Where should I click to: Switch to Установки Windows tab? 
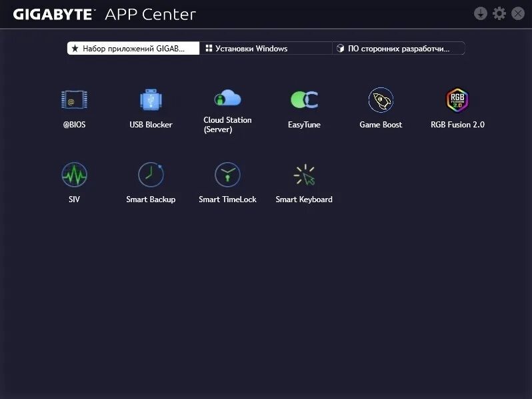pyautogui.click(x=265, y=48)
